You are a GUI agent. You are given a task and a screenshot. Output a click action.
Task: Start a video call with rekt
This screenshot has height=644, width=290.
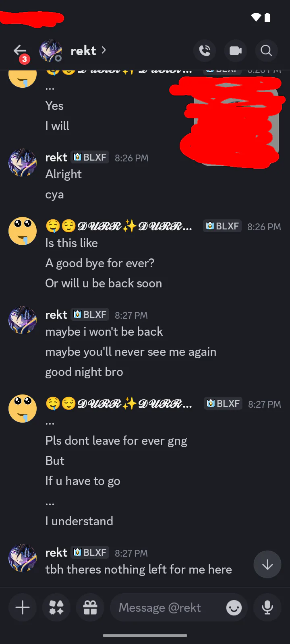pos(236,51)
